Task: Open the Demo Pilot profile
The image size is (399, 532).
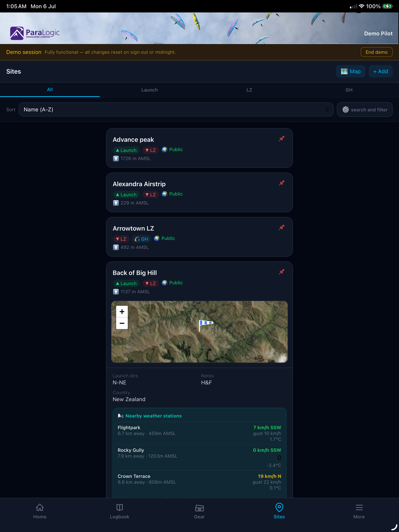Action: point(378,34)
